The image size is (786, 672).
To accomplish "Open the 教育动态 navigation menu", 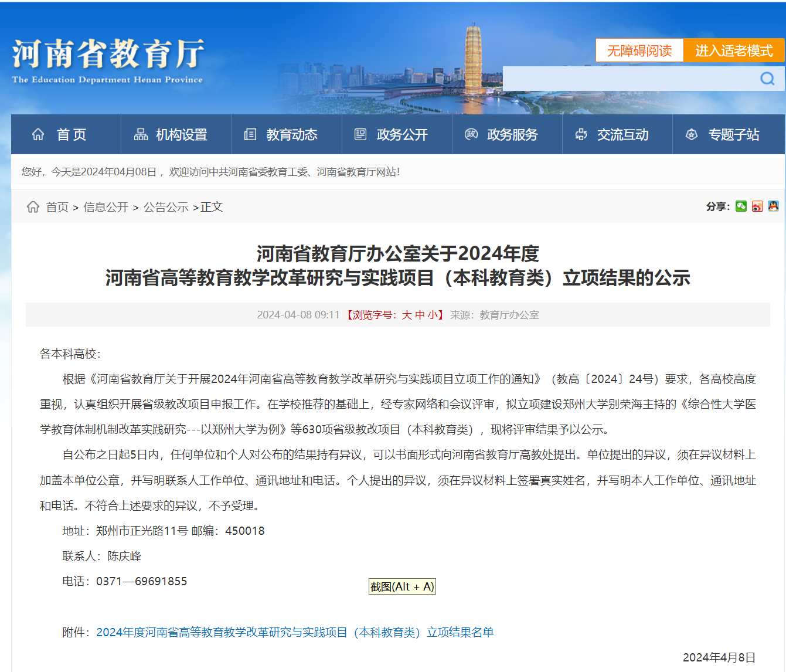I will (x=291, y=135).
